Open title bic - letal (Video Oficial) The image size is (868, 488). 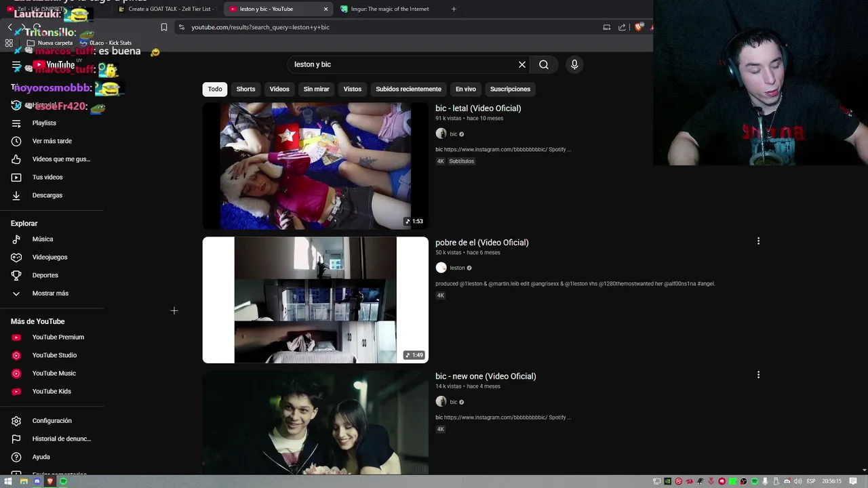point(478,108)
